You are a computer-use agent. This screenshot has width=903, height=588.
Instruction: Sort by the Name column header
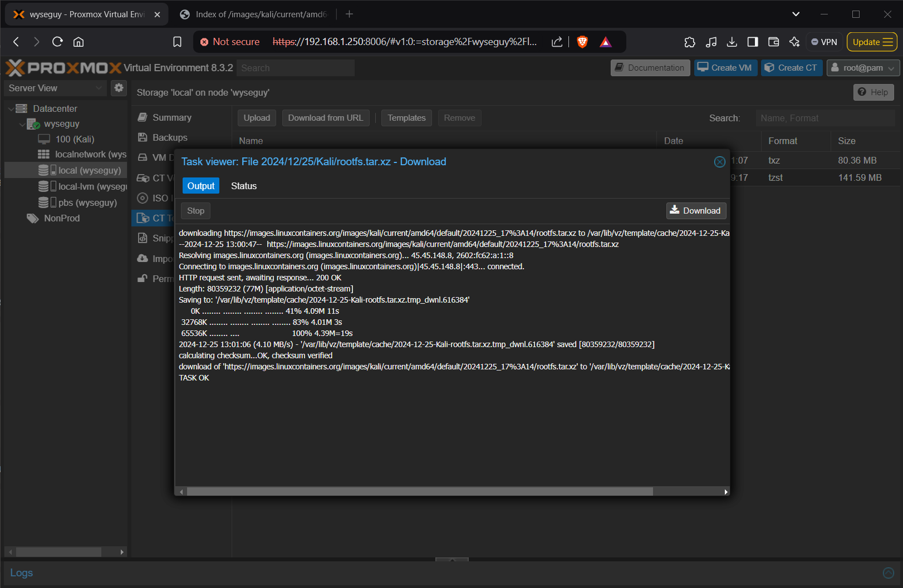click(444, 141)
